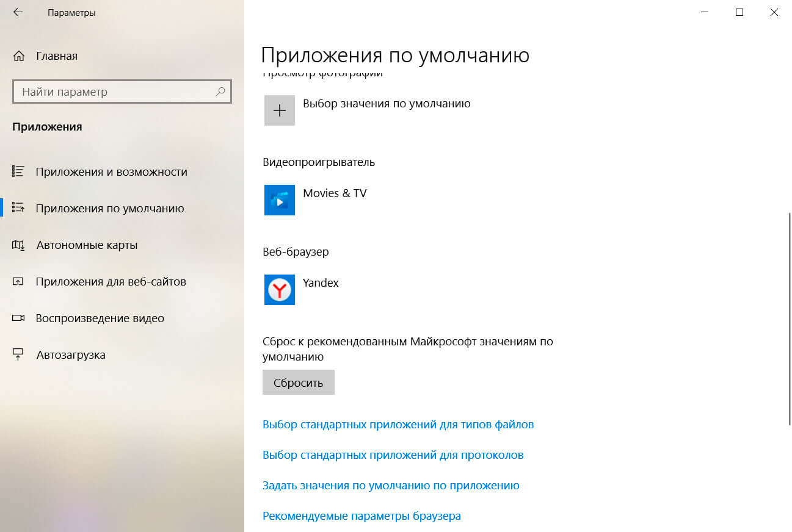This screenshot has width=792, height=532.
Task: Click the vertical scrollbar thumb
Action: (790, 317)
